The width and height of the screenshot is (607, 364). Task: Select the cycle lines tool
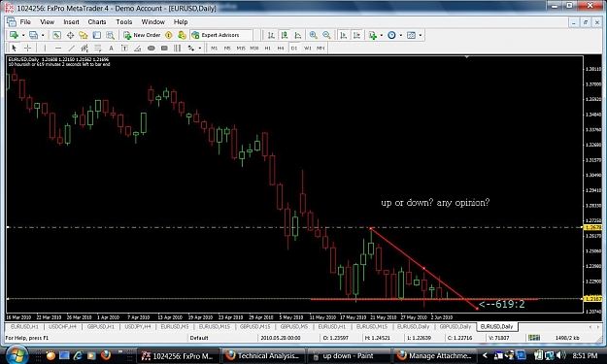tap(178, 48)
